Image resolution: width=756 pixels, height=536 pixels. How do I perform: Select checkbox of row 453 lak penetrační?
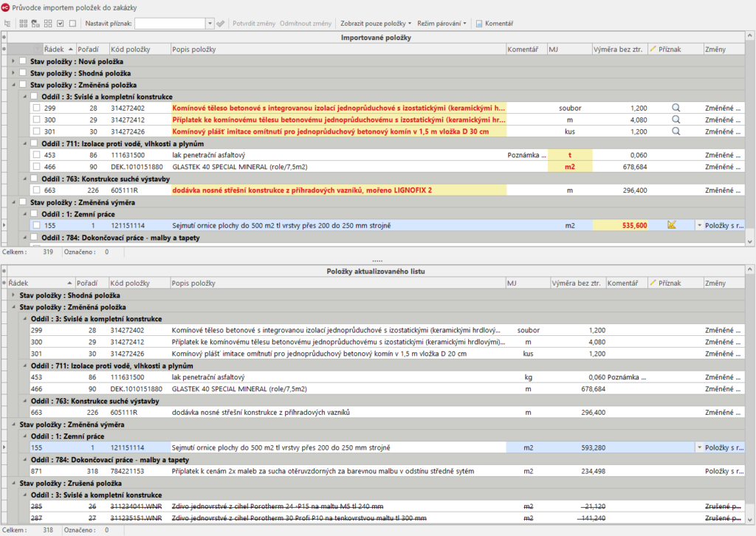click(x=36, y=155)
